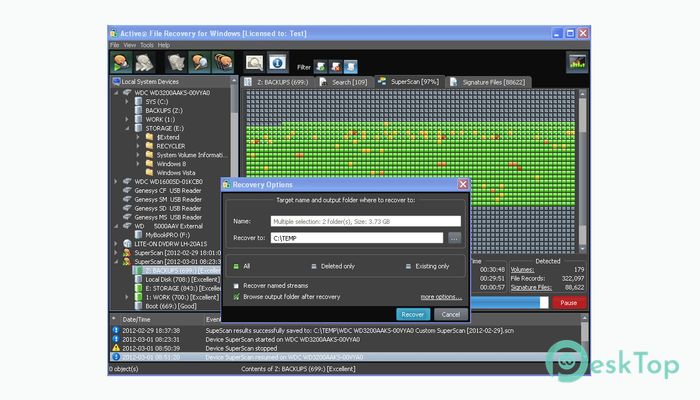Expand the WORK (1:) node
This screenshot has width=700, height=400.
point(127,120)
